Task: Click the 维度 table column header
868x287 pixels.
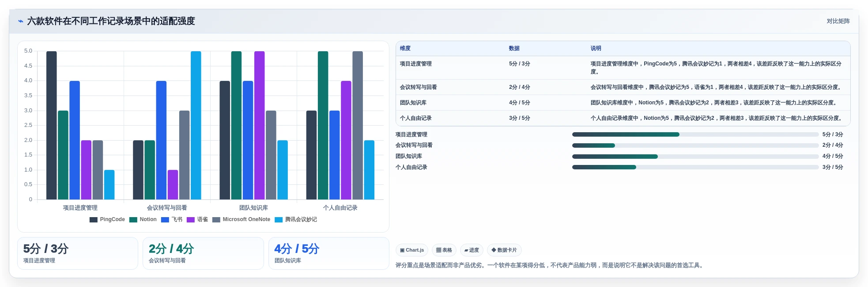Action: [405, 48]
